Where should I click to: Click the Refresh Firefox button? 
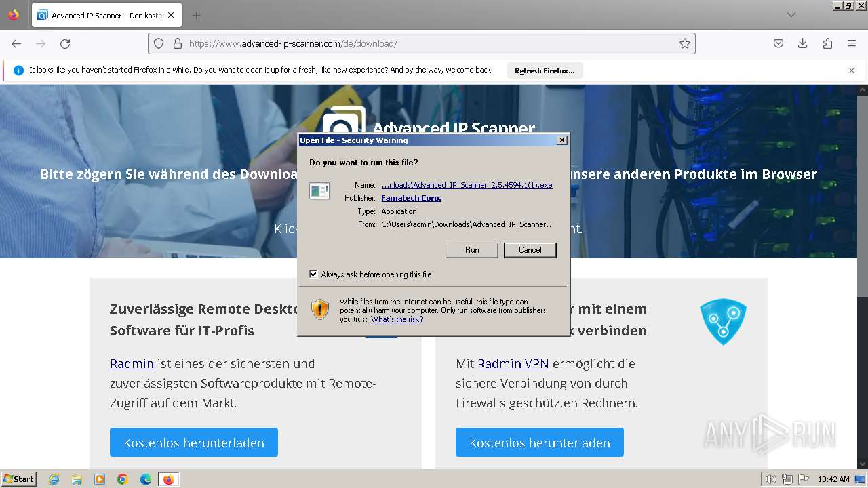[x=545, y=70]
